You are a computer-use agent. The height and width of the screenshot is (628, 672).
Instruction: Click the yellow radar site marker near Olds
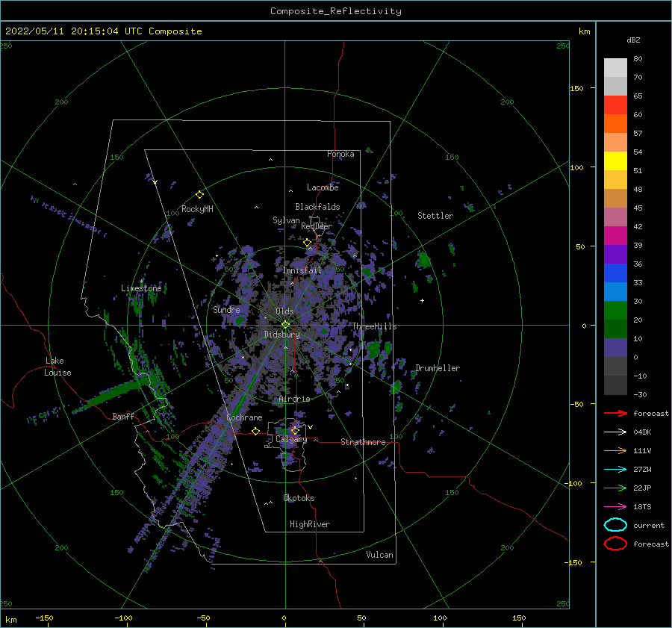[285, 325]
